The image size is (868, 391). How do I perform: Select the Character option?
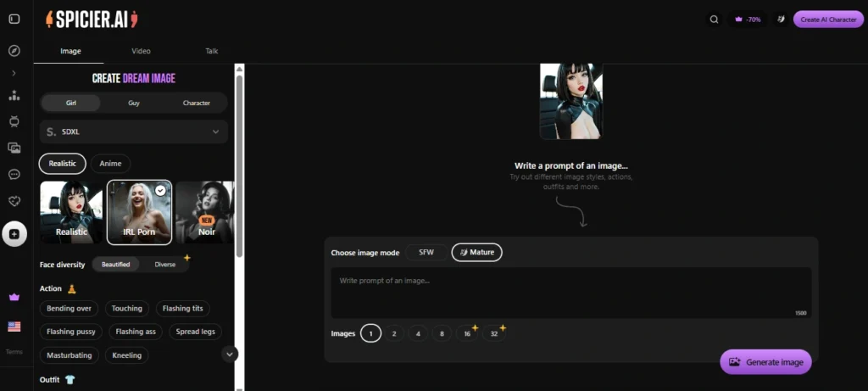coord(197,103)
